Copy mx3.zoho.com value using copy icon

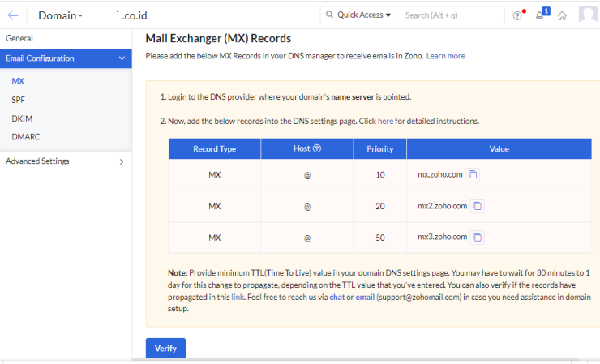pos(478,238)
